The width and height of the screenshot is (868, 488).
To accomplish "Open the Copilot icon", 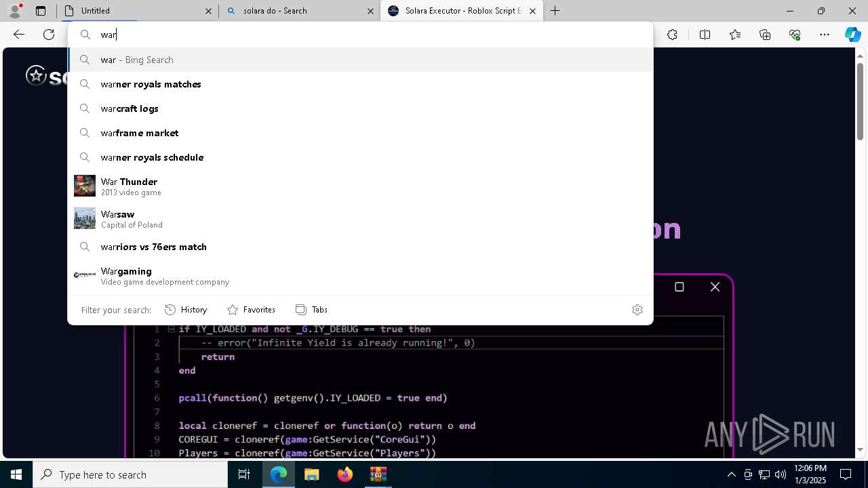I will 853,35.
